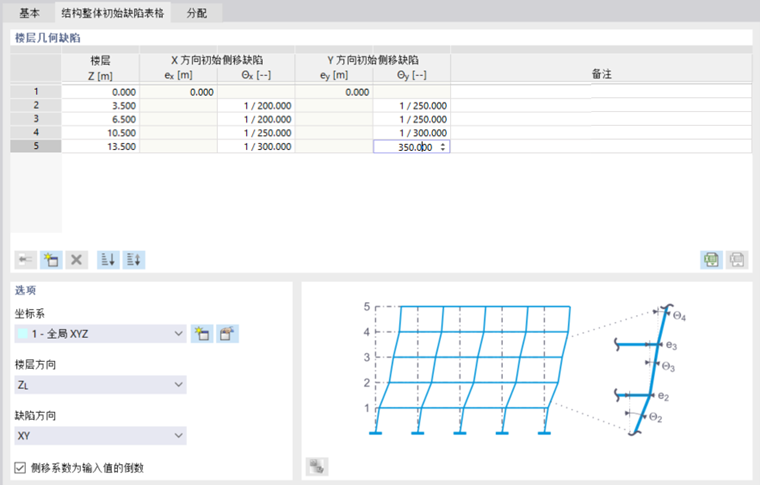Create new coordinate system icon
760x485 pixels.
[x=202, y=334]
